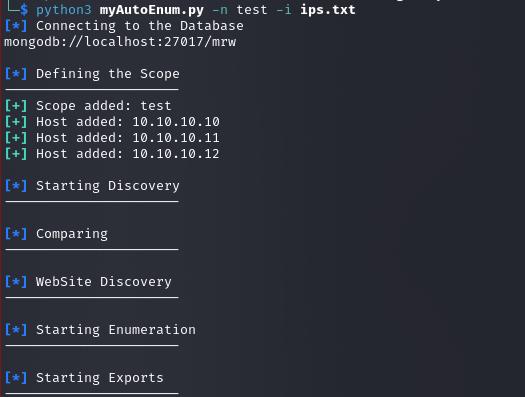Click the ips.txt filename argument
The width and height of the screenshot is (525, 397).
tap(328, 9)
